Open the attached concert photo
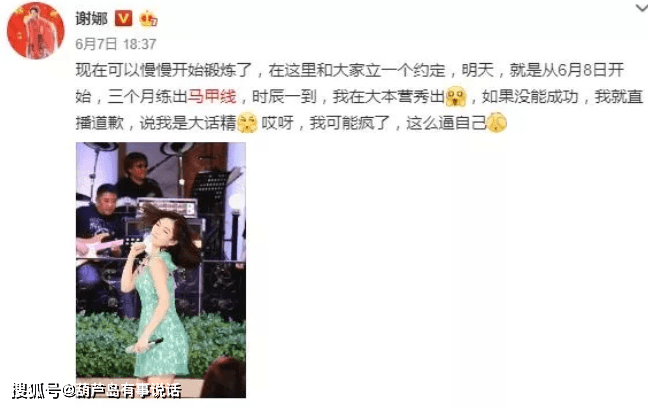The image size is (648, 408). point(161,270)
